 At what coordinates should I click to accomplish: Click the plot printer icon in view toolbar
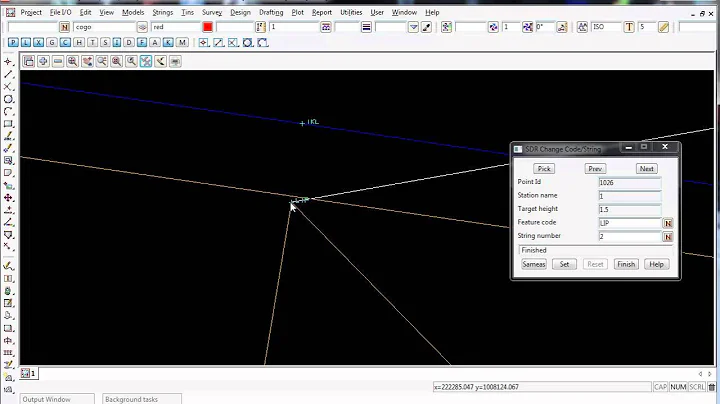[x=175, y=61]
